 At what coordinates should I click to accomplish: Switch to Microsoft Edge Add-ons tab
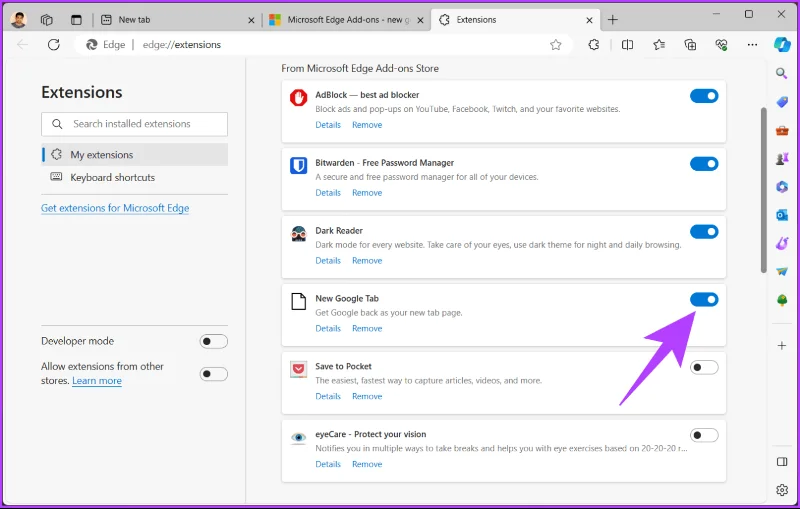(346, 20)
